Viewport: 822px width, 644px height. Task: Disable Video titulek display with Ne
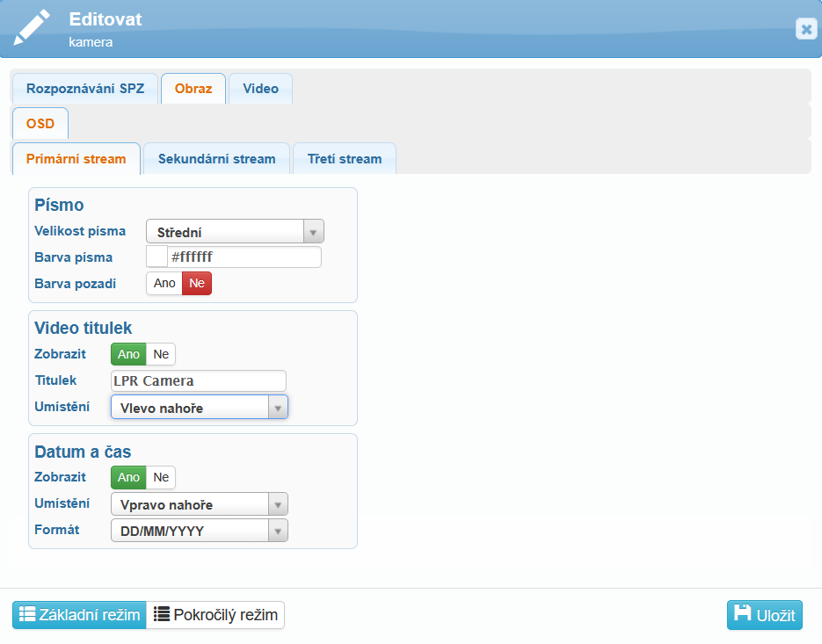pos(161,354)
